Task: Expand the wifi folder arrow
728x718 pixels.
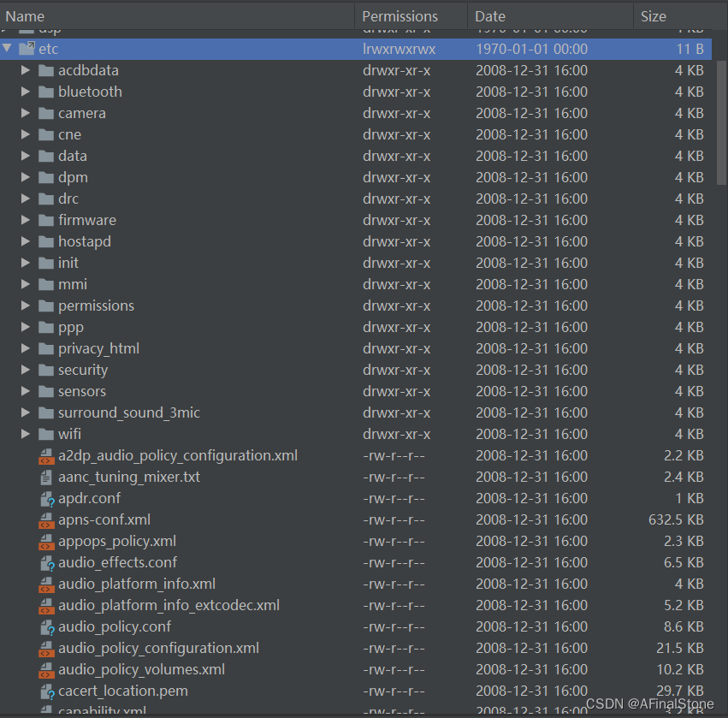Action: 26,433
